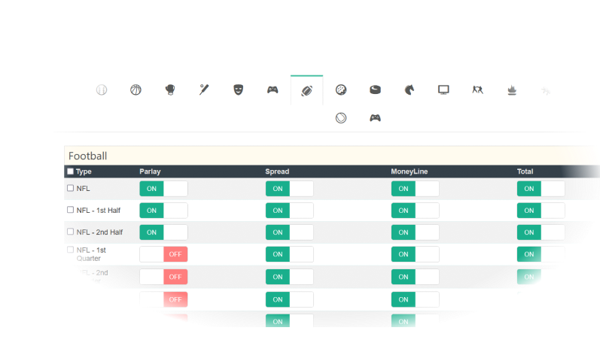Image resolution: width=600 pixels, height=364 pixels.
Task: Tick the NFL - 1st Half checkbox
Action: pyautogui.click(x=71, y=210)
